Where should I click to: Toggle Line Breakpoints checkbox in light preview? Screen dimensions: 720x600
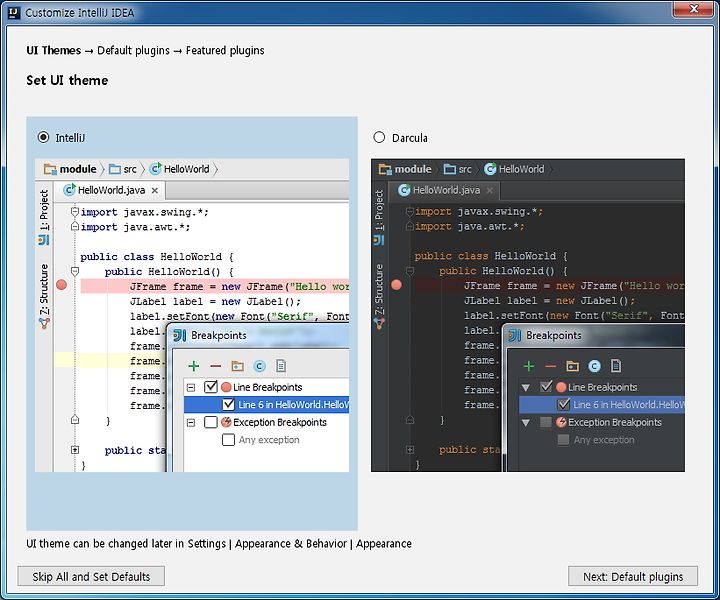pyautogui.click(x=211, y=387)
